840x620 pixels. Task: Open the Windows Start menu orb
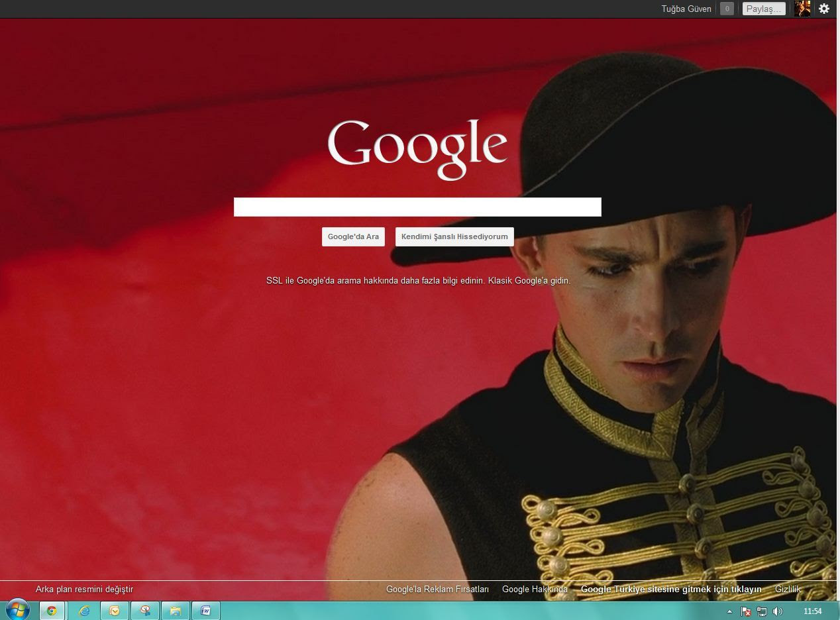pos(18,610)
